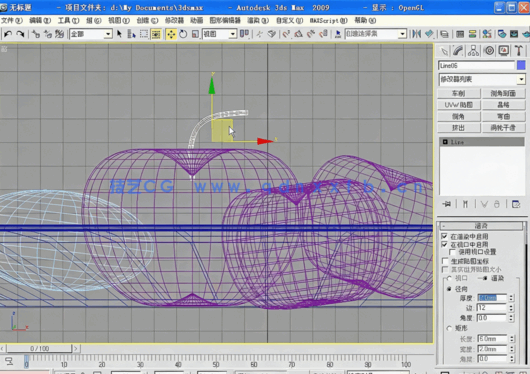The height and width of the screenshot is (374, 530).
Task: Click the 角度 spinner under 径向
Action: click(511, 318)
